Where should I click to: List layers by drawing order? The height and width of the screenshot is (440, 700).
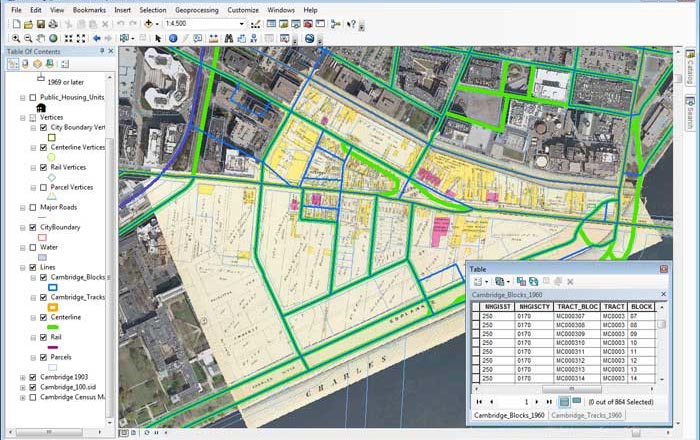point(13,64)
